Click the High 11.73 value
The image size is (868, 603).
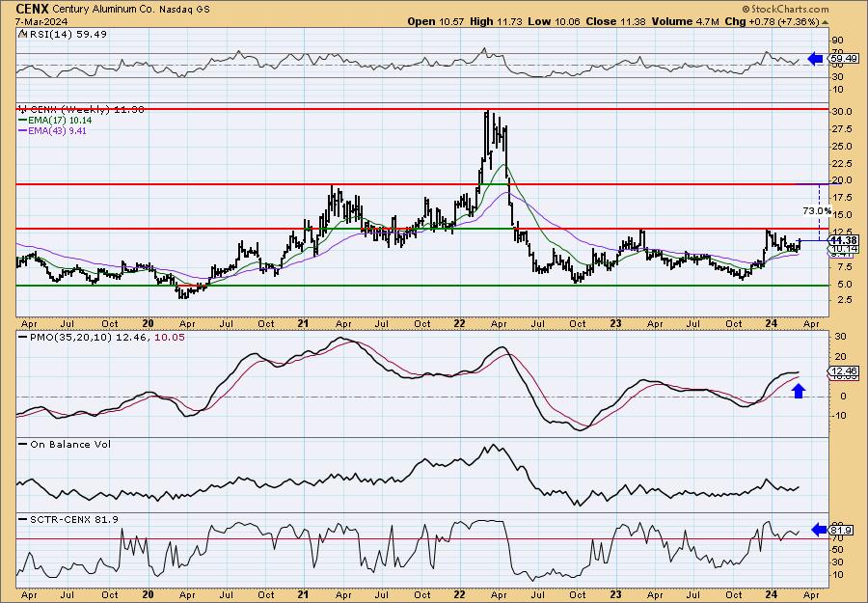pos(495,21)
